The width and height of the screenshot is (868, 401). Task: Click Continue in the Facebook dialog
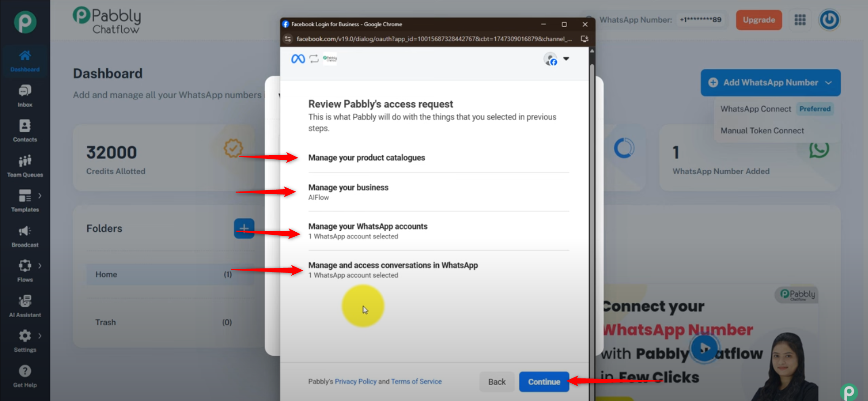(x=544, y=382)
